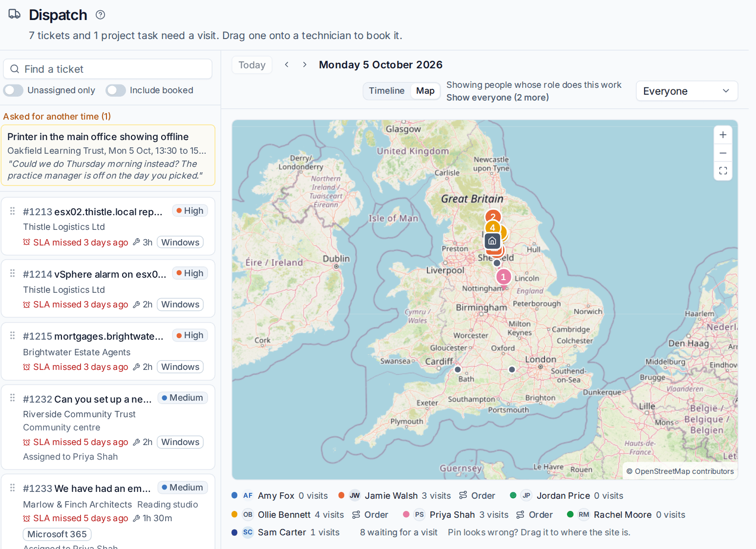This screenshot has width=756, height=549.
Task: Click the Medium priority badge on ticket #1232
Action: coord(183,398)
